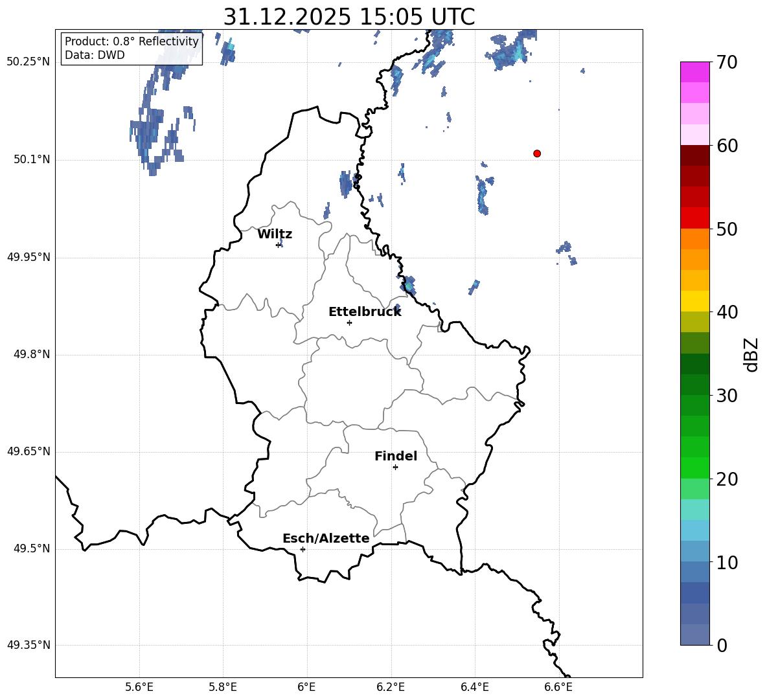767x700 pixels.
Task: Click the 49.65°N latitude label
Action: coord(29,452)
